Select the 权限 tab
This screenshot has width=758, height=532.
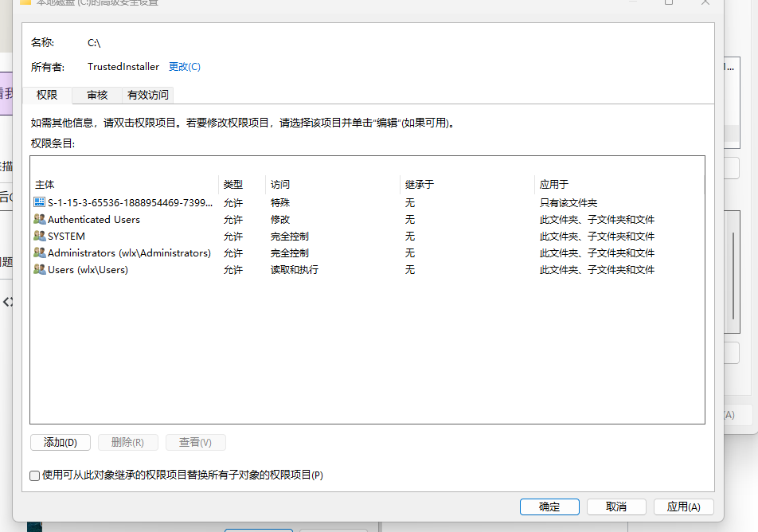click(47, 95)
